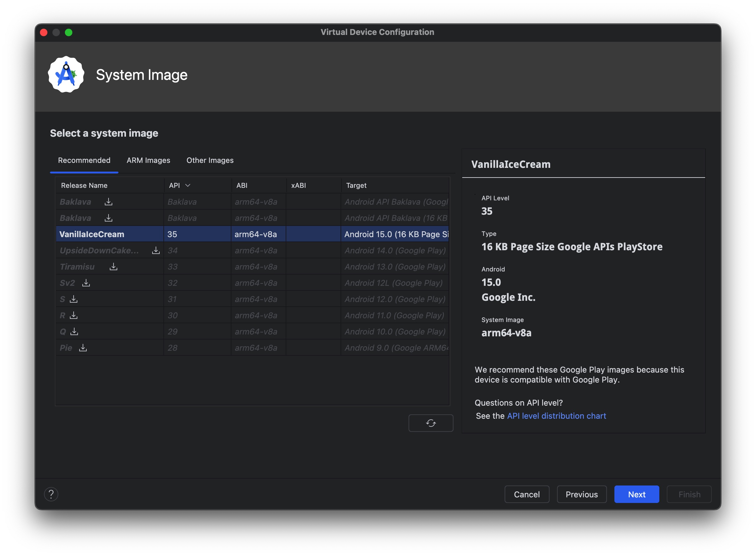Click the Tiramisu download icon
Screen dimensions: 756x556
pos(114,266)
